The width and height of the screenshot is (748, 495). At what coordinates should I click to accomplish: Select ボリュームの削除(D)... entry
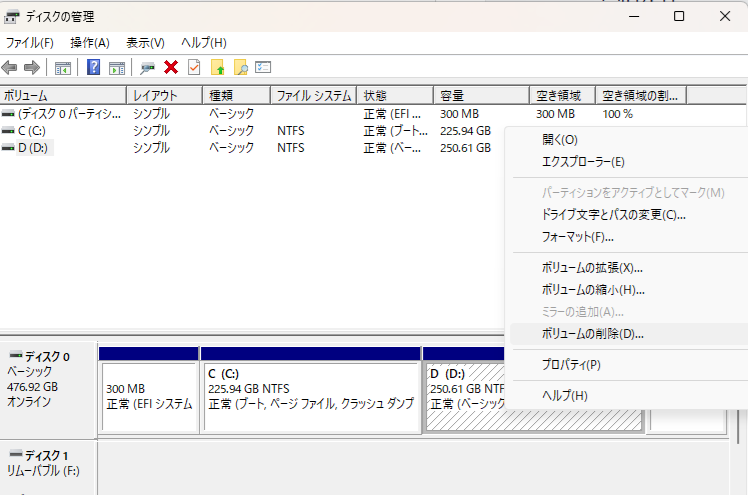(x=627, y=334)
